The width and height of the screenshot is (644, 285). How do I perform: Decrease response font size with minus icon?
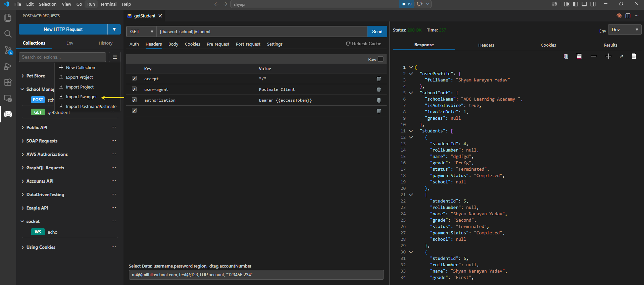tap(594, 56)
